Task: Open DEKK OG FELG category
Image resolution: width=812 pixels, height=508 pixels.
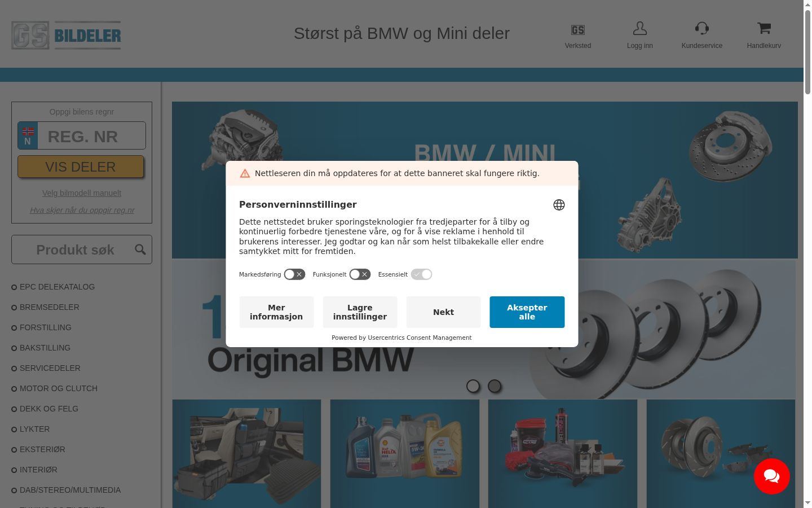Action: 49,409
